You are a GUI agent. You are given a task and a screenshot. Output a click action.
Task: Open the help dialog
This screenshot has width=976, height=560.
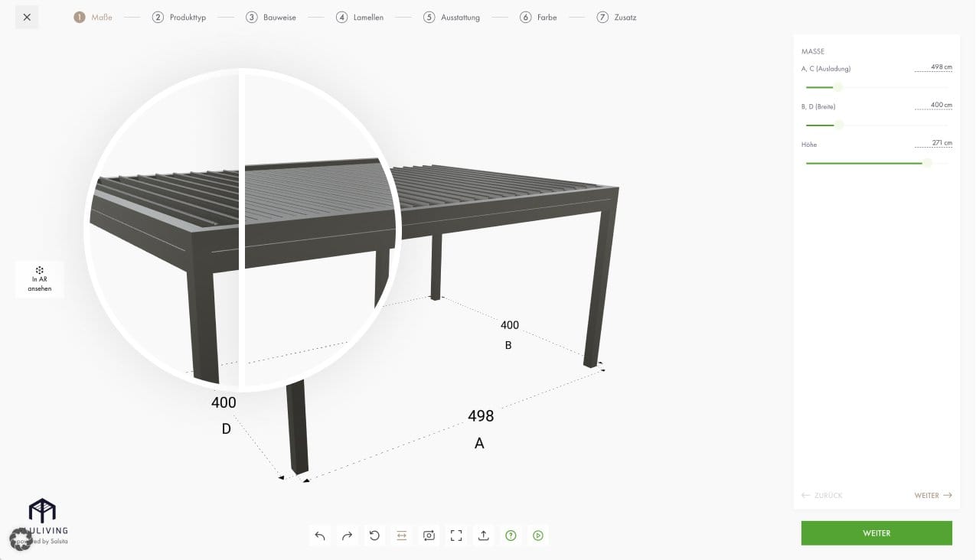[511, 536]
